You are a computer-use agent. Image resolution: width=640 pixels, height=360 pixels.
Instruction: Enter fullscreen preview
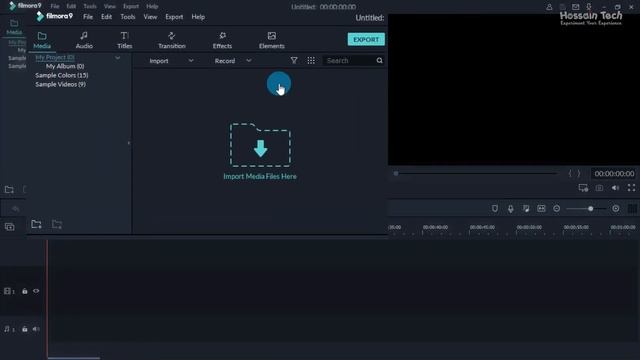pyautogui.click(x=631, y=187)
